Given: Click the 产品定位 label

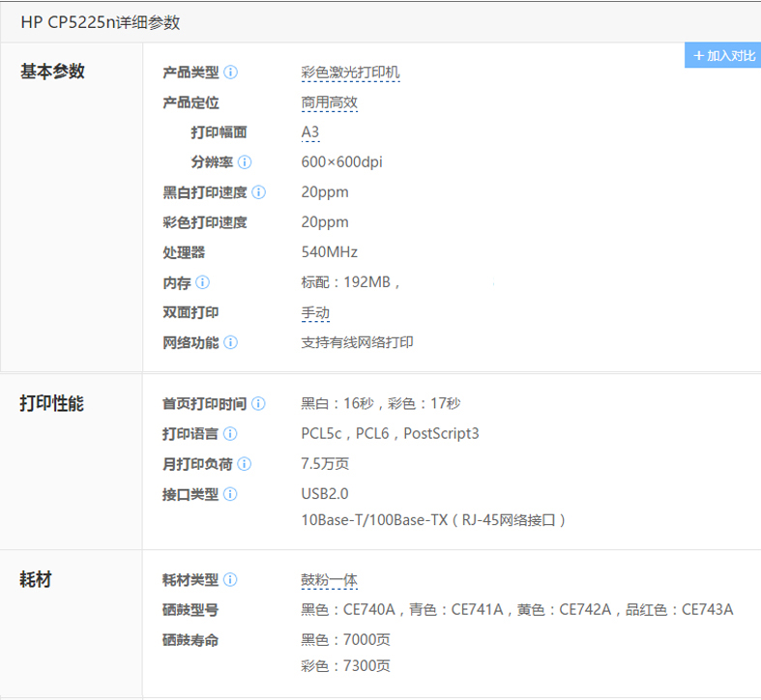Looking at the screenshot, I should click(x=190, y=102).
